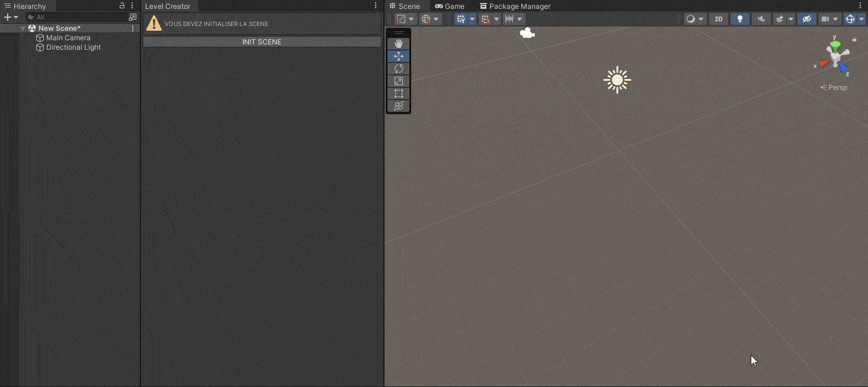
Task: Click the draw mode shading sphere icon
Action: click(690, 19)
